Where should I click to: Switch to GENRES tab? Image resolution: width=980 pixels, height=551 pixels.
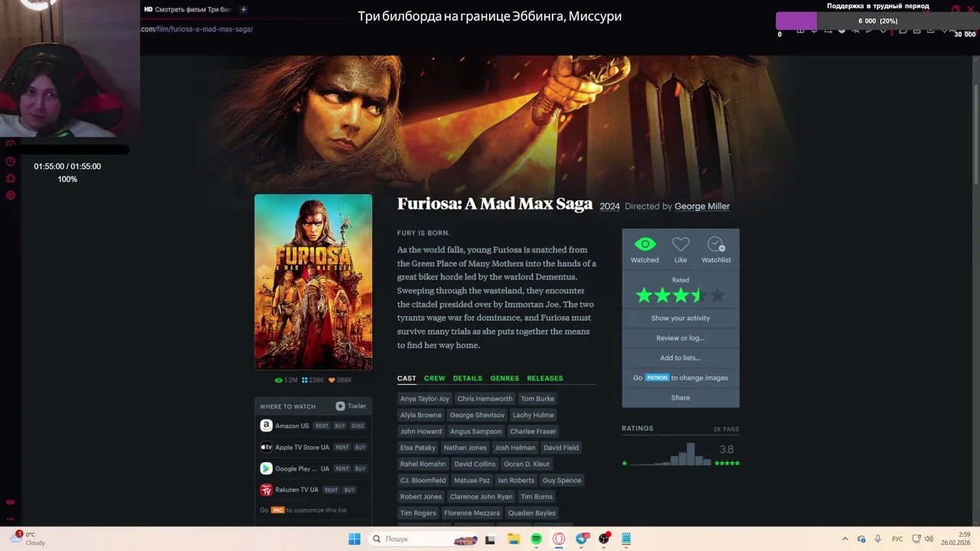point(505,378)
